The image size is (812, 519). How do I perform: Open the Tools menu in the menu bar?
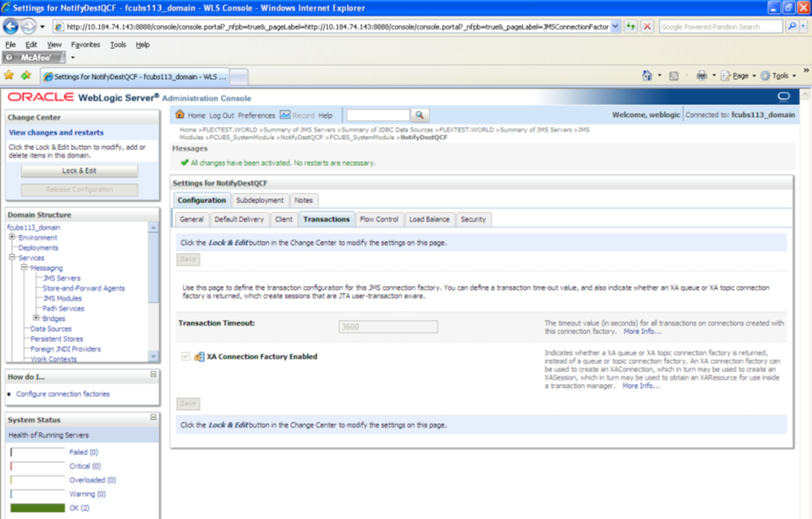[118, 44]
